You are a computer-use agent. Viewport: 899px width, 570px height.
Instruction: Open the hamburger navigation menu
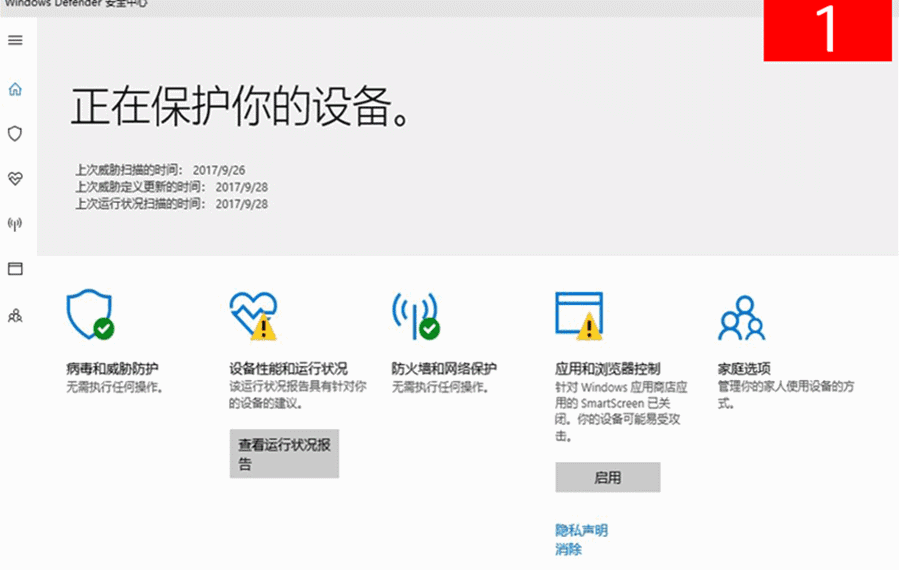tap(15, 40)
